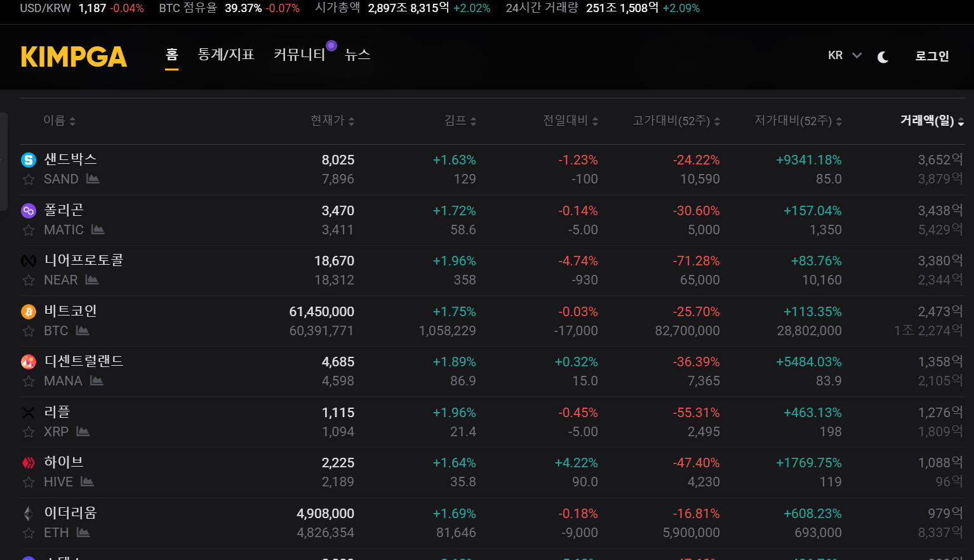Click the Decentraland coin logo
This screenshot has height=560, width=974.
click(x=29, y=362)
